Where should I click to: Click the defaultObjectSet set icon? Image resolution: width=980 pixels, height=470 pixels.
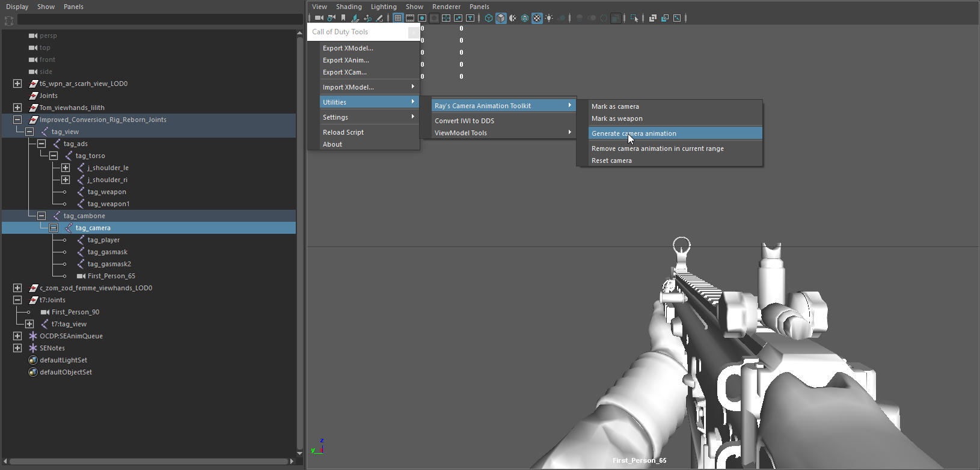(33, 372)
